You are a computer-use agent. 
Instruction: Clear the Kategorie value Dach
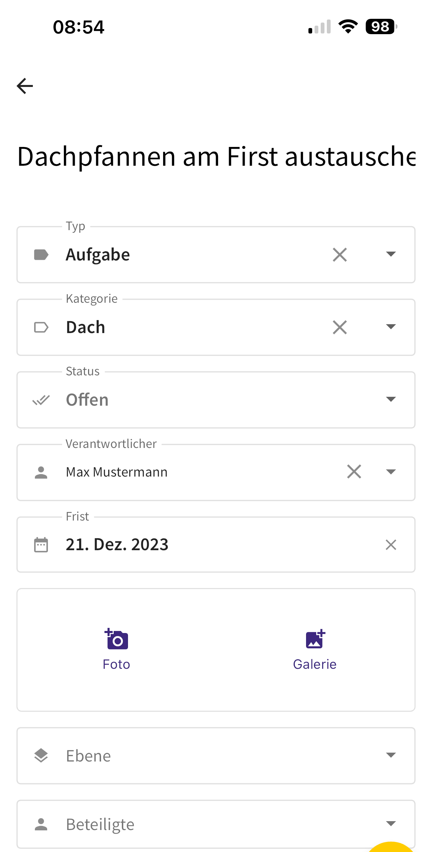click(340, 327)
